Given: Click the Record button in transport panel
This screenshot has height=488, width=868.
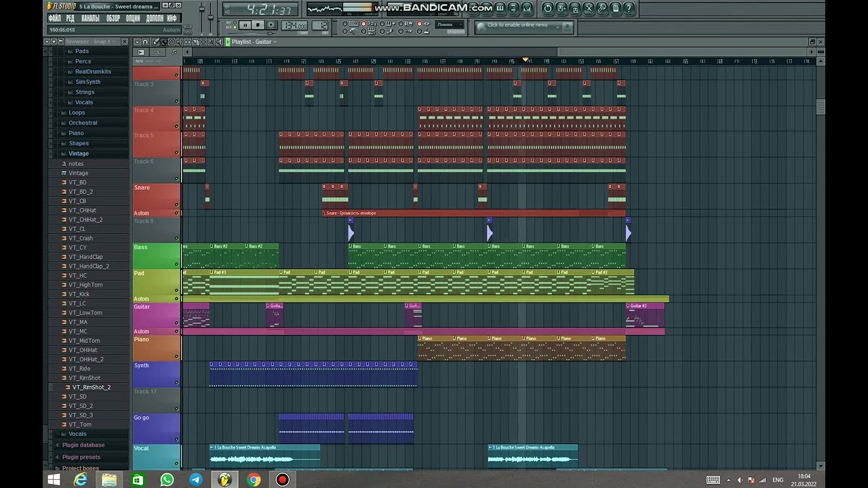Looking at the screenshot, I should [x=271, y=25].
